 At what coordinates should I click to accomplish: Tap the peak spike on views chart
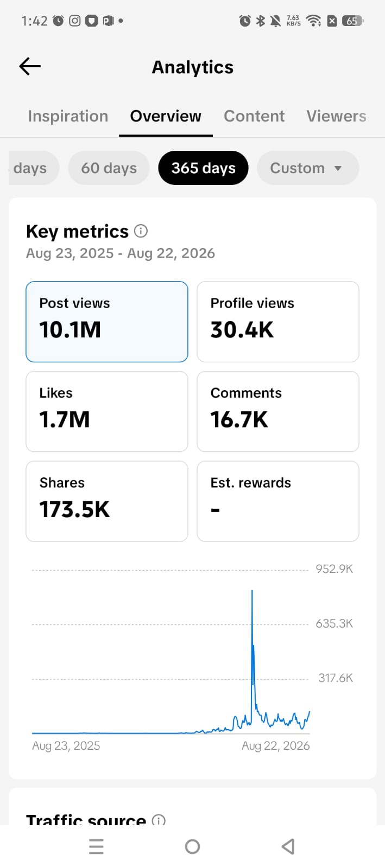tap(252, 592)
